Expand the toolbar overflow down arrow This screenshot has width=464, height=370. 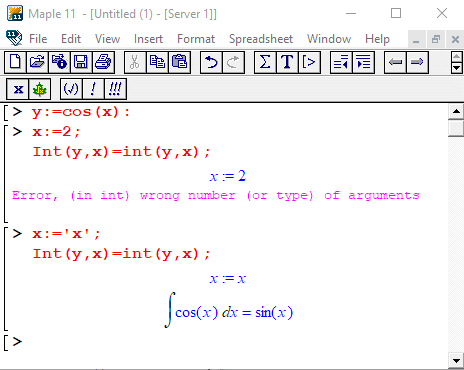coord(456,68)
